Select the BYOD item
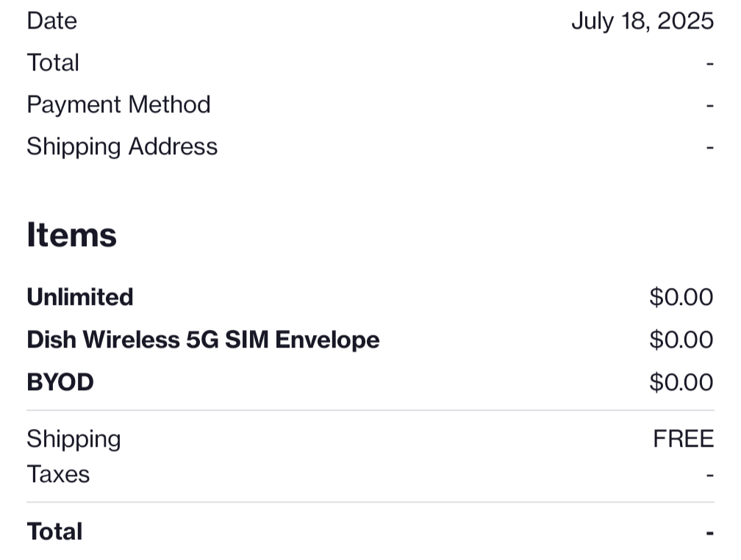This screenshot has height=560, width=741. click(x=60, y=382)
